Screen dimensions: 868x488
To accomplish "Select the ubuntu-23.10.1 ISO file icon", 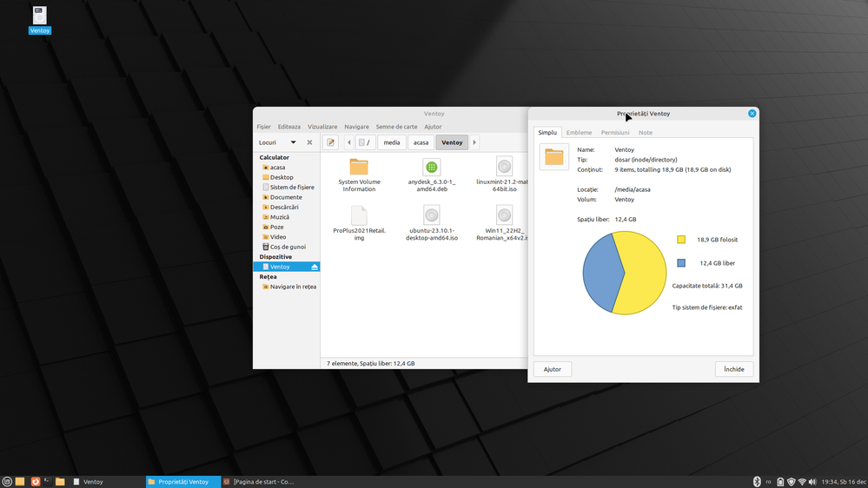I will pyautogui.click(x=432, y=215).
